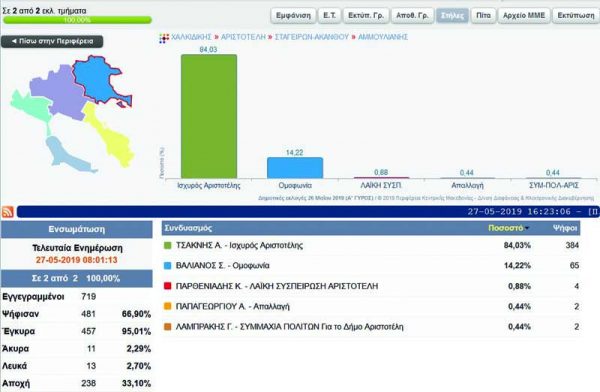Click the Ε.Τ. button
This screenshot has height=392, width=600.
tap(329, 16)
